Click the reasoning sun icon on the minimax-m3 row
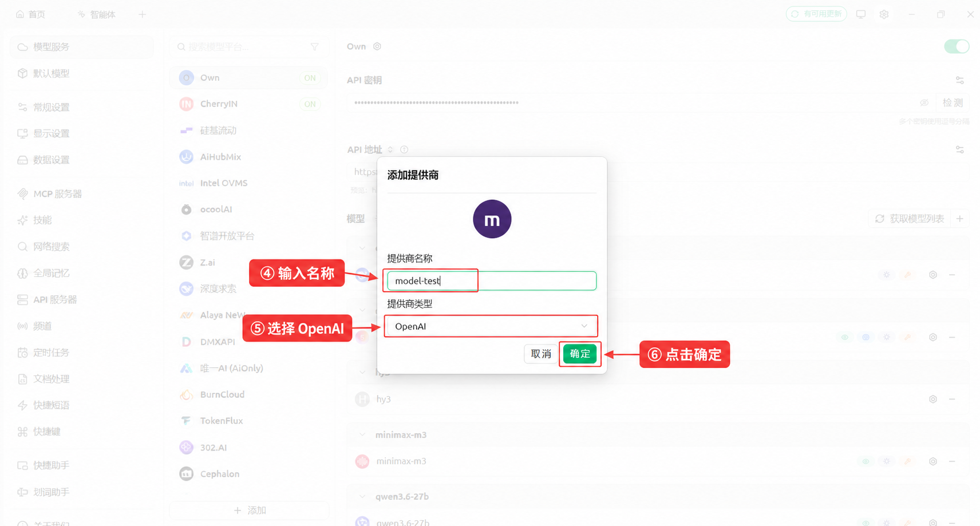 [887, 461]
